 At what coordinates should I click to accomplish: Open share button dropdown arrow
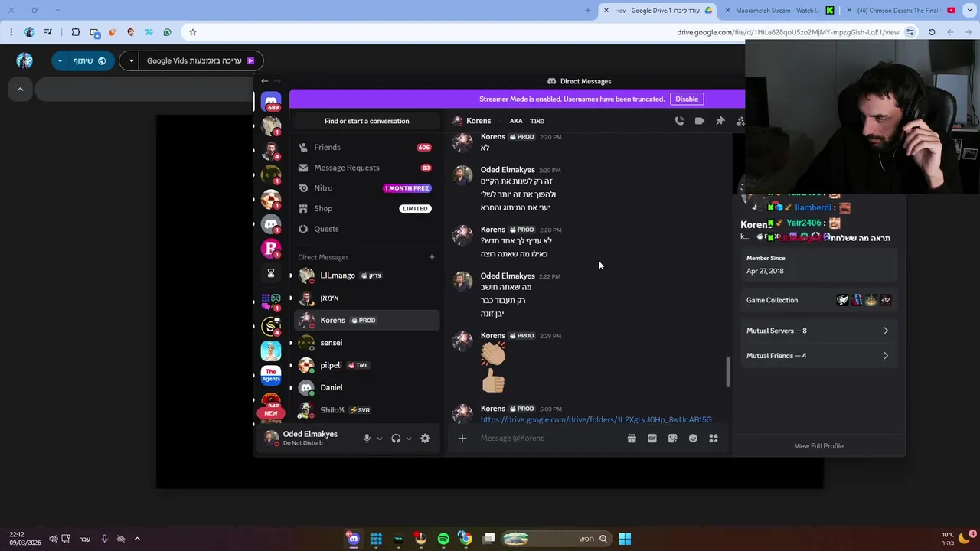coord(60,60)
